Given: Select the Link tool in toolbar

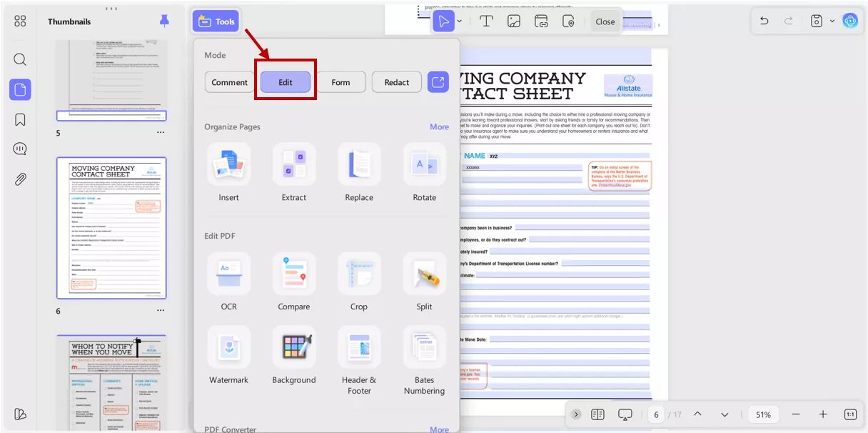Looking at the screenshot, I should 541,21.
